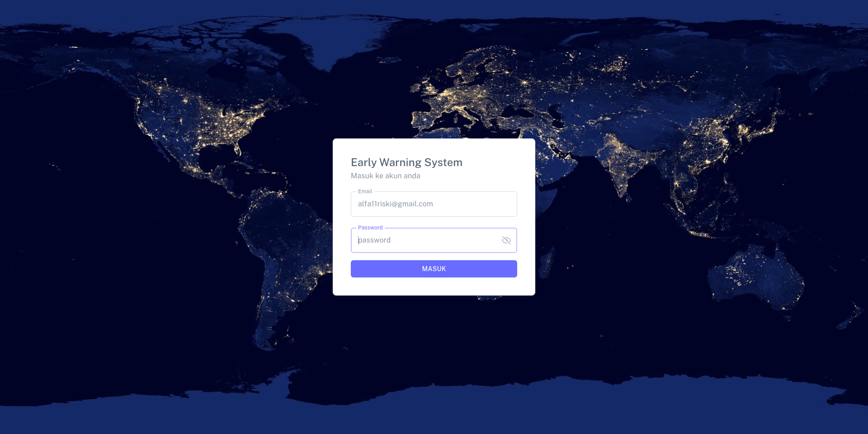Click the 'Early Warning System' heading

click(406, 162)
